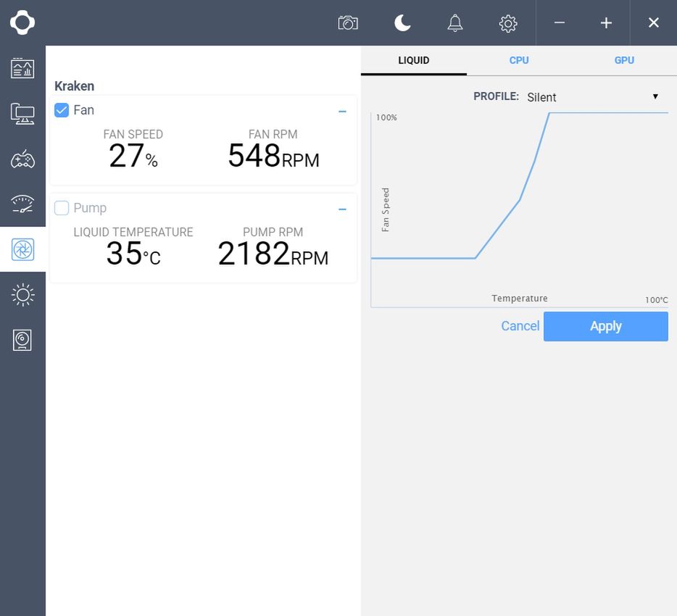677x616 pixels.
Task: Collapse the Pump panel
Action: pyautogui.click(x=342, y=209)
